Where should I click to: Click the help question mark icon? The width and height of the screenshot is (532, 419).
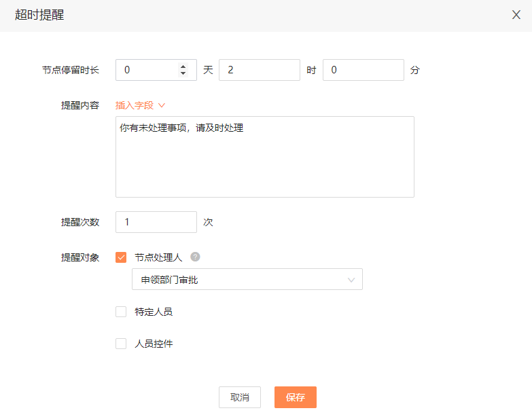[195, 257]
